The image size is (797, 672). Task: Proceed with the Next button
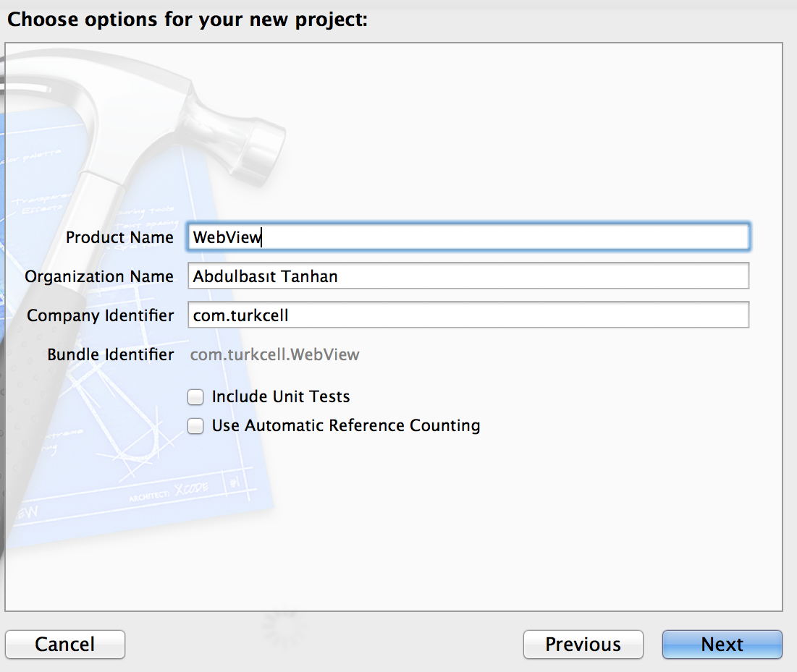tap(722, 644)
